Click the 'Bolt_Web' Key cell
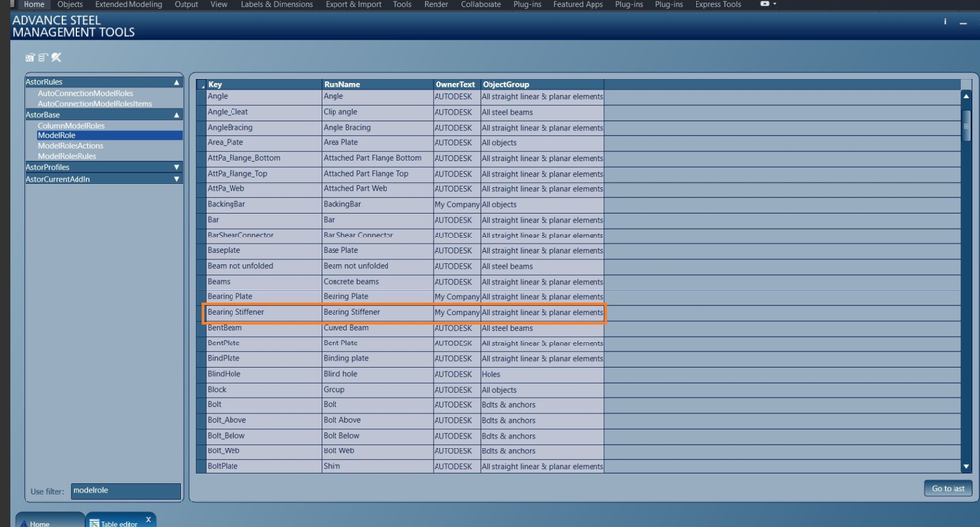Image resolution: width=980 pixels, height=527 pixels. pos(264,450)
